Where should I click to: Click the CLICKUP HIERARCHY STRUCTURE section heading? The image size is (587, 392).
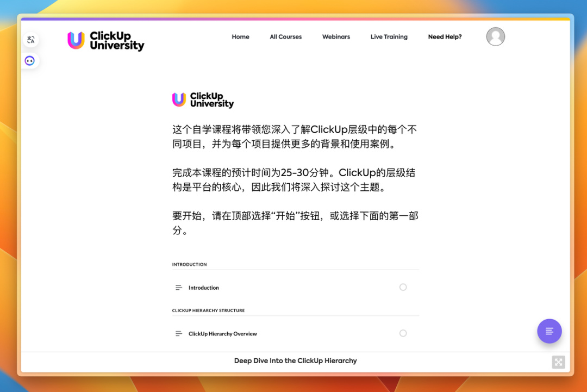(x=209, y=310)
